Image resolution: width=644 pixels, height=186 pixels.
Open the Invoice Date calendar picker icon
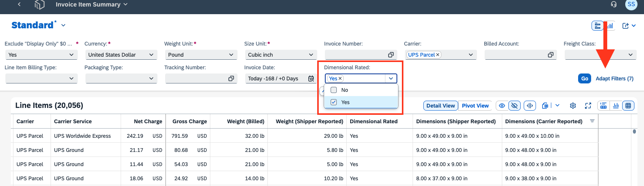pos(311,78)
